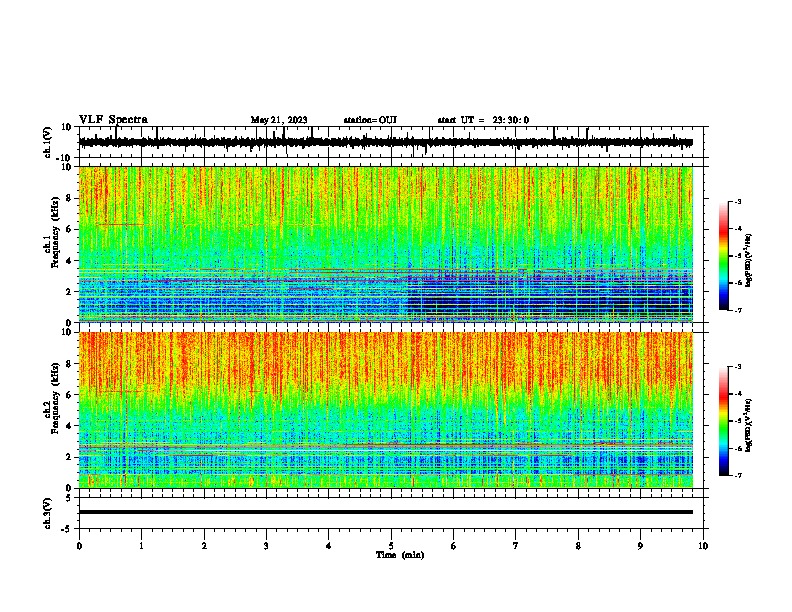The image size is (792, 612).
Task: Click time axis tick label "1"
Action: 141,546
